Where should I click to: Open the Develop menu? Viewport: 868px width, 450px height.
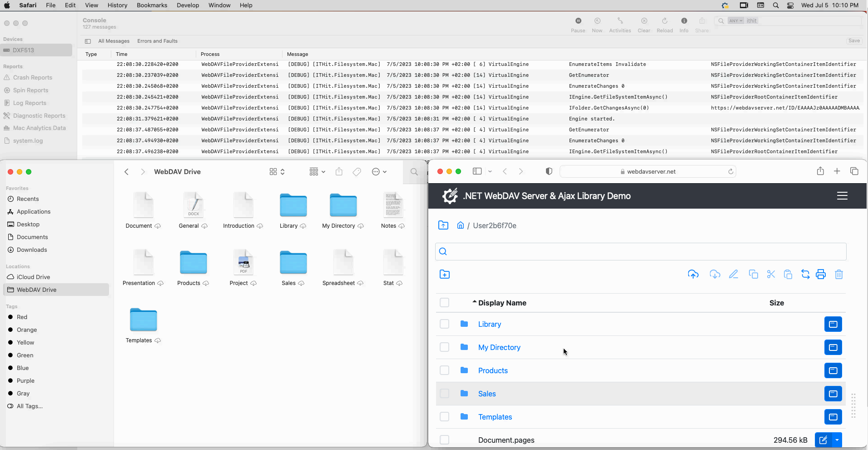(188, 5)
